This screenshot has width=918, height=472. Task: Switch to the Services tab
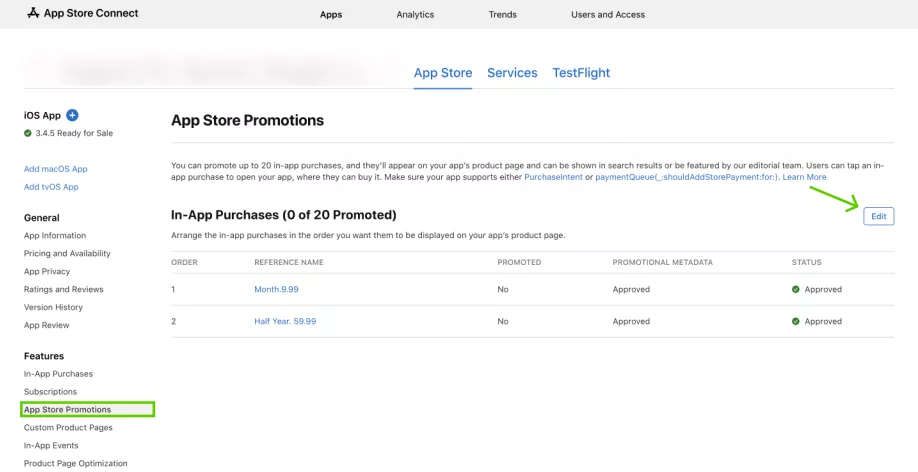[x=512, y=73]
